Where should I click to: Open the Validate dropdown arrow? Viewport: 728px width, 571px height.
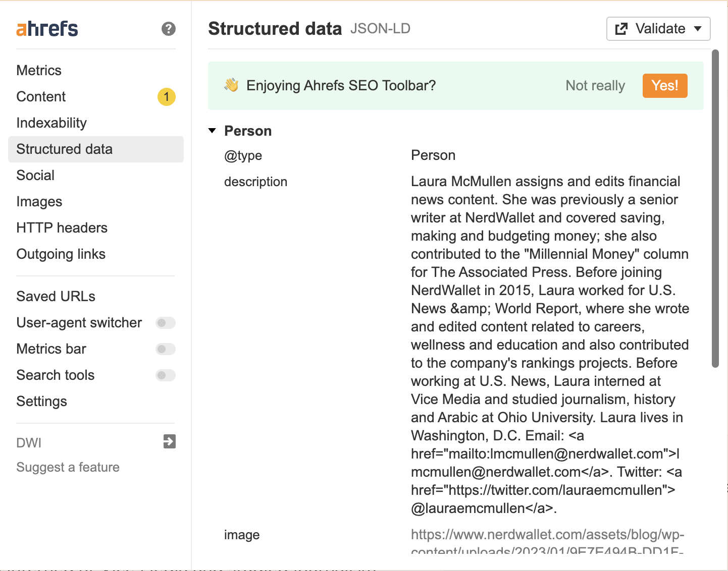(698, 29)
